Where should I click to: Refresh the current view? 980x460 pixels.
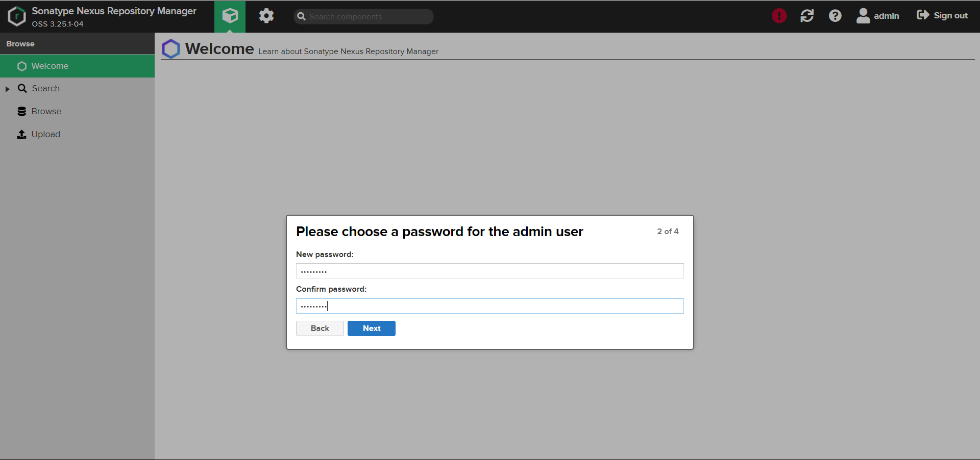click(x=806, y=16)
